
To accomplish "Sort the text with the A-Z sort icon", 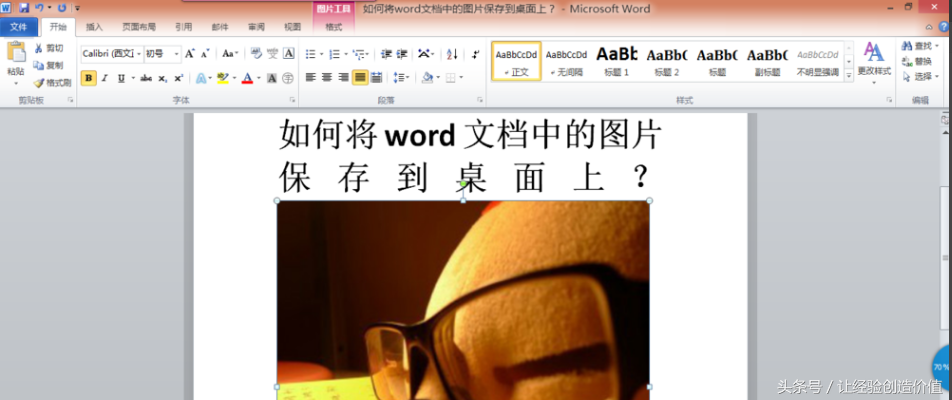I will point(452,54).
